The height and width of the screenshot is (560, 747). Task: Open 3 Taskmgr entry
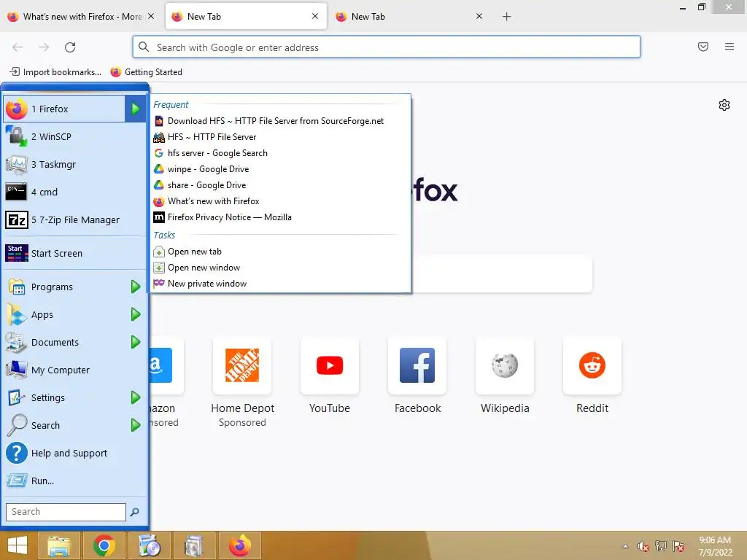pyautogui.click(x=75, y=164)
